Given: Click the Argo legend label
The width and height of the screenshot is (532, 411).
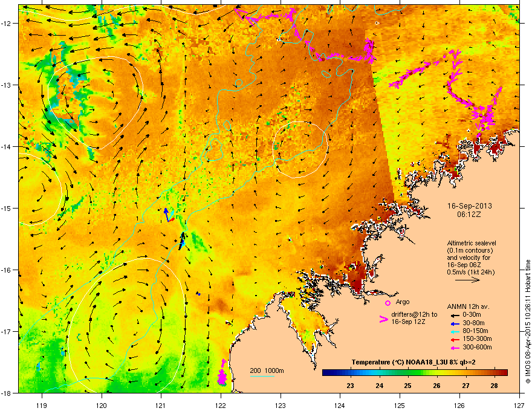Looking at the screenshot, I should pyautogui.click(x=403, y=302).
